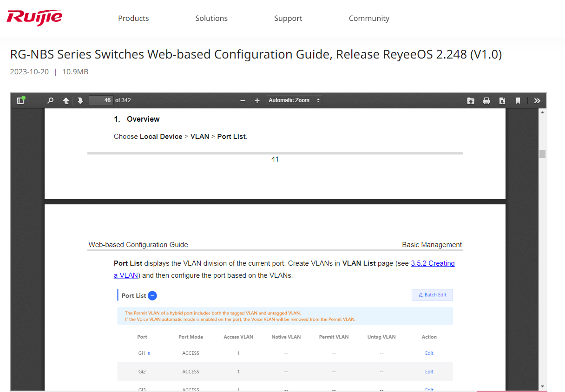Collapse Port List with blue minus icon

pyautogui.click(x=152, y=295)
